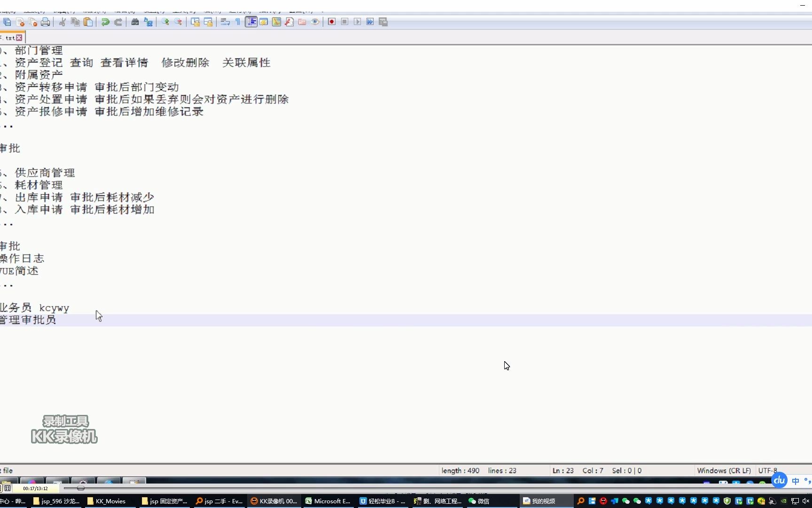
Task: Select the F.txt document tab
Action: click(8, 37)
